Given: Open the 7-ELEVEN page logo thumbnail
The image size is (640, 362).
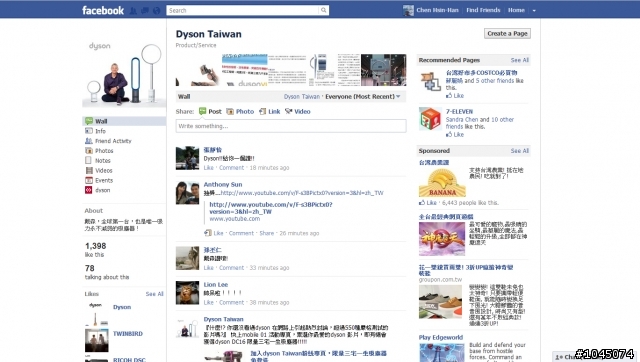Looking at the screenshot, I should pos(430,119).
